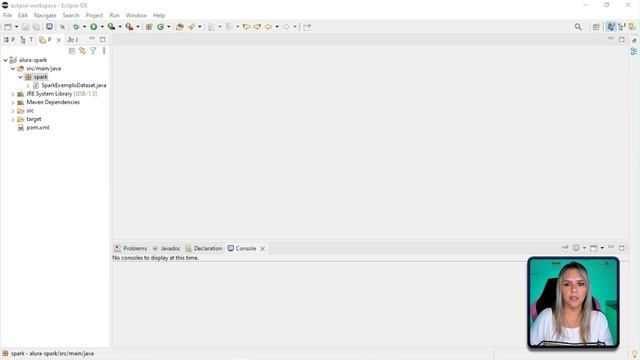Image resolution: width=640 pixels, height=360 pixels.
Task: Click the External Tools run icon
Action: pos(129,27)
